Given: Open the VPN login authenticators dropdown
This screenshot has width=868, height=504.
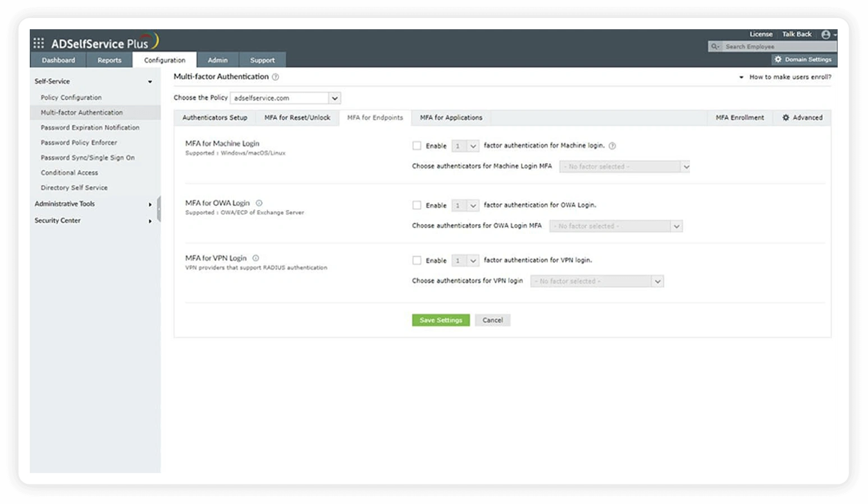Looking at the screenshot, I should tap(657, 281).
